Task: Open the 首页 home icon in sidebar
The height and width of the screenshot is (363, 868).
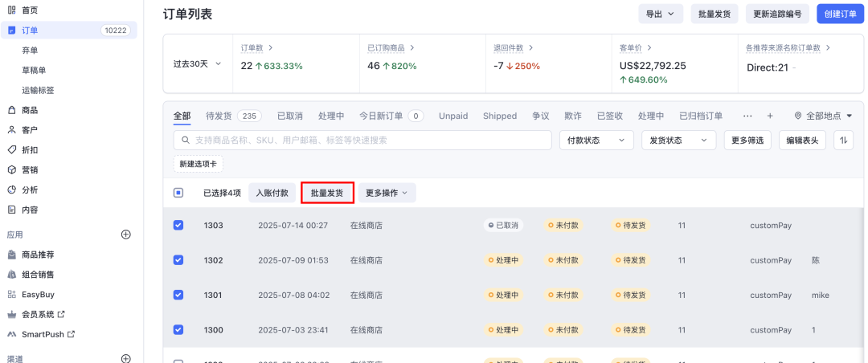Action: click(x=11, y=10)
